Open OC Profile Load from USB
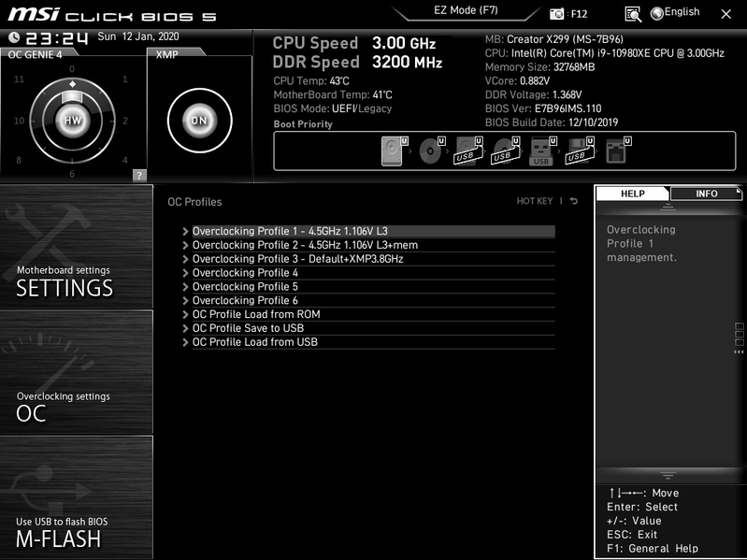Screen dimensions: 747x560 (374, 342)
